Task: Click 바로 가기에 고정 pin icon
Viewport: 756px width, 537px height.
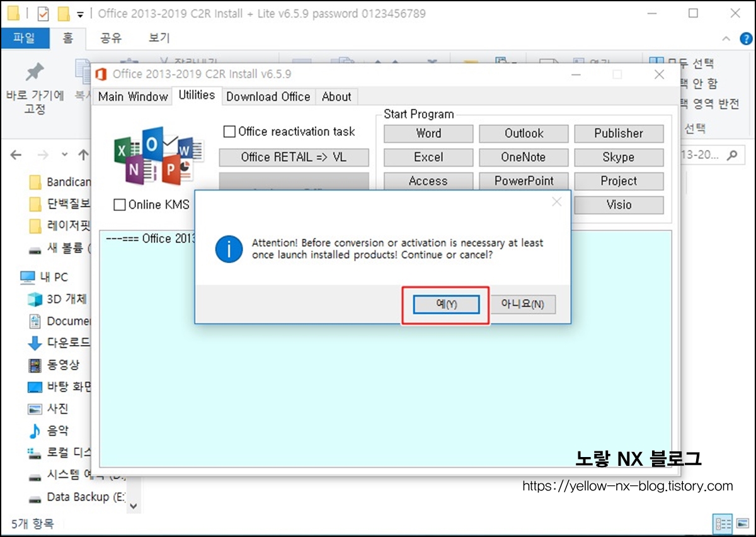Action: click(35, 72)
